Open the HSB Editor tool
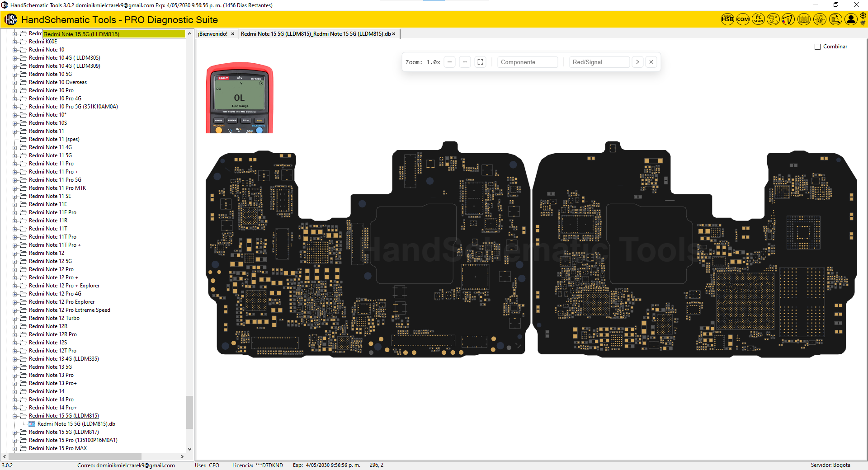This screenshot has width=868, height=470. pyautogui.click(x=727, y=19)
